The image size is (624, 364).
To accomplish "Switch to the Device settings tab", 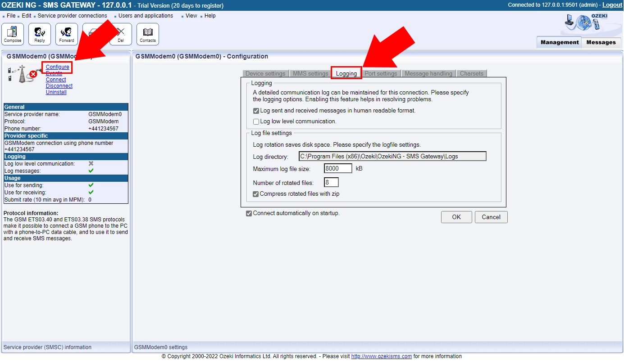I will click(x=265, y=74).
